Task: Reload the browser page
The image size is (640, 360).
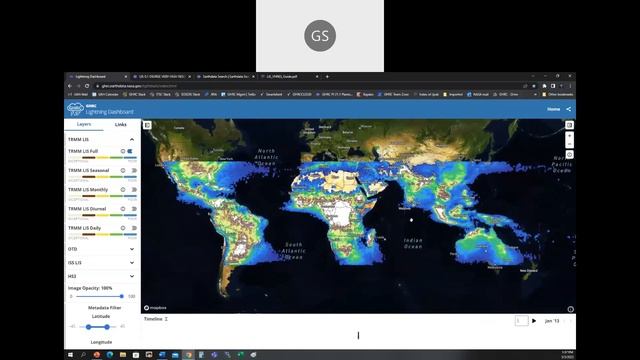Action: 87,86
